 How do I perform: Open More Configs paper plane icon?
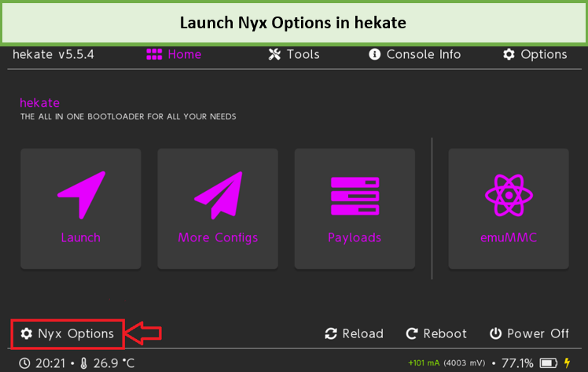pos(219,195)
